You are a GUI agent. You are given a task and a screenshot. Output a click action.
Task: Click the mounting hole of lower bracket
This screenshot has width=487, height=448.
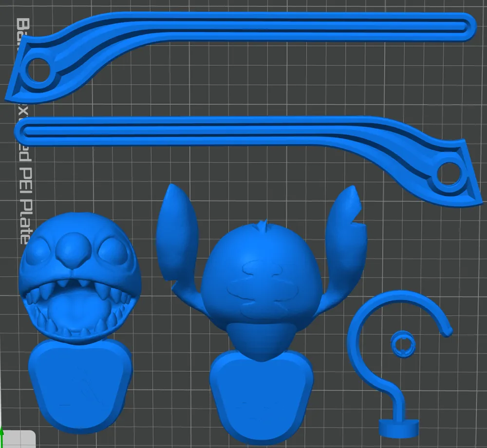coord(450,174)
